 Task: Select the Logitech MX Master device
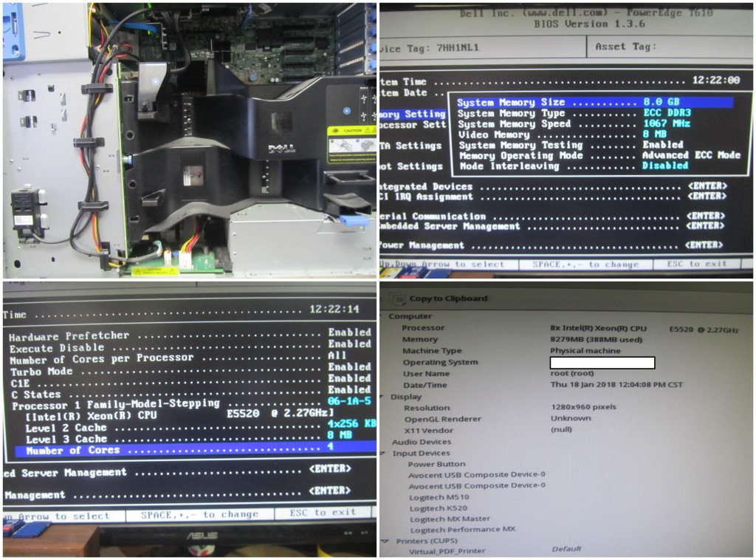click(x=450, y=519)
